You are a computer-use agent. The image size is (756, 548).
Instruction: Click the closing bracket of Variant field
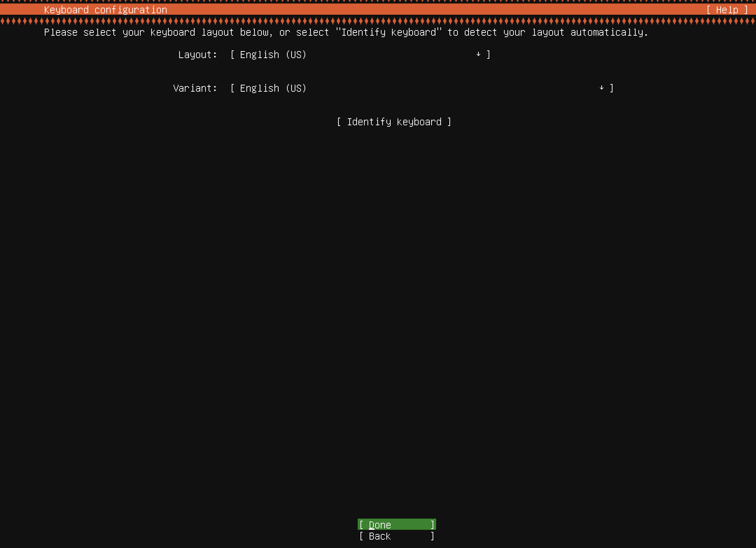click(x=611, y=88)
